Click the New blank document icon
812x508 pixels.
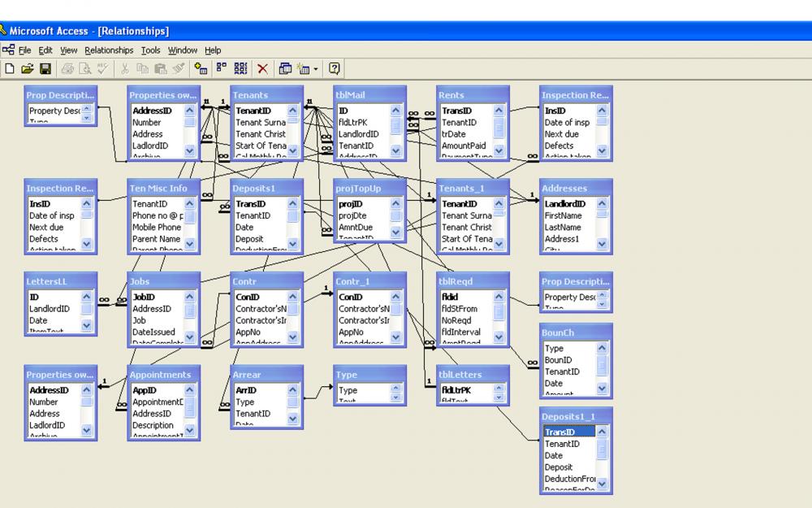click(x=11, y=69)
